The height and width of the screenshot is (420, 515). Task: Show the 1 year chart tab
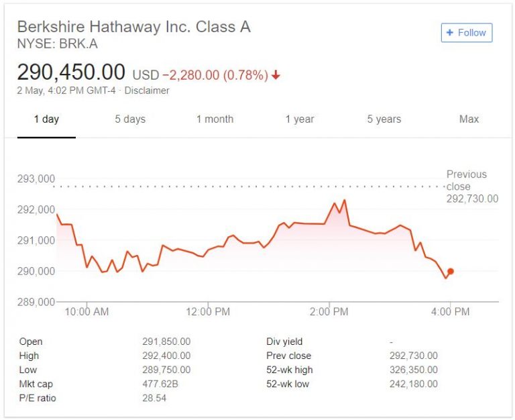(299, 119)
